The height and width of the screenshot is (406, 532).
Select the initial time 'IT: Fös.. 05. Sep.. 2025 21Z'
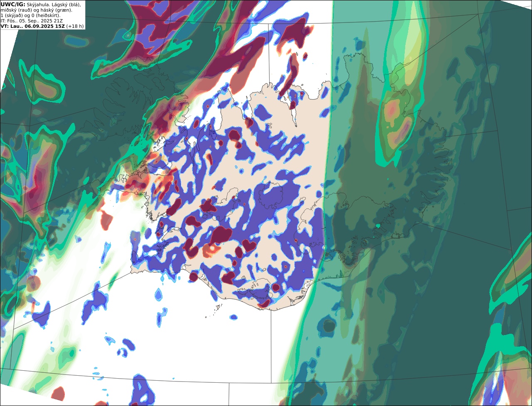[x=32, y=20]
